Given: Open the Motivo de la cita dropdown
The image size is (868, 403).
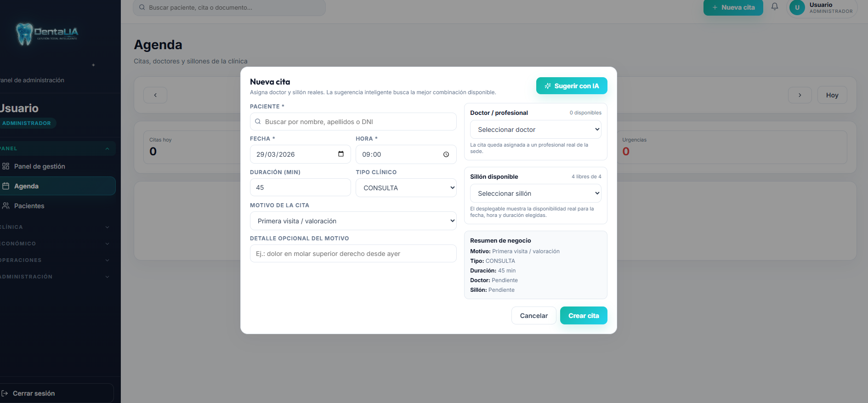Looking at the screenshot, I should [353, 221].
